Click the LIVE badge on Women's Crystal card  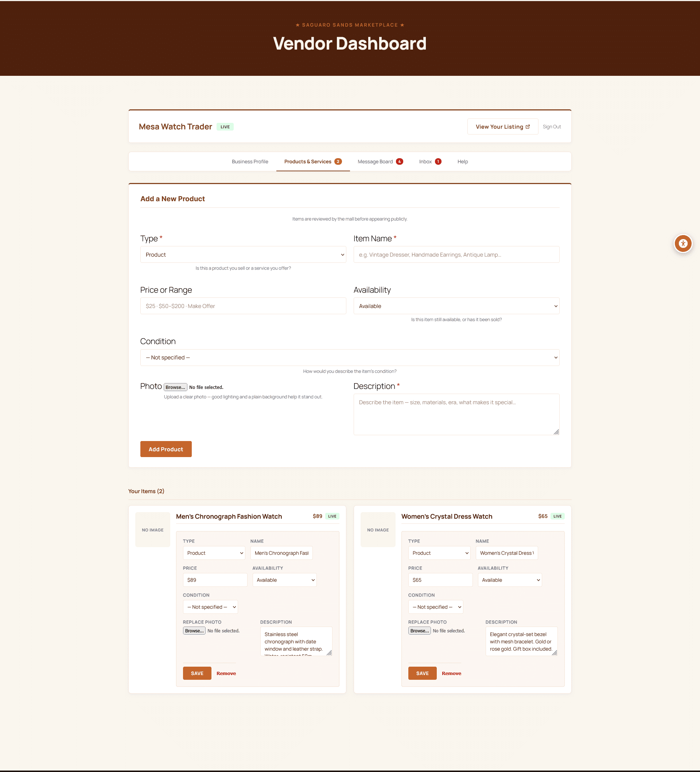[557, 516]
